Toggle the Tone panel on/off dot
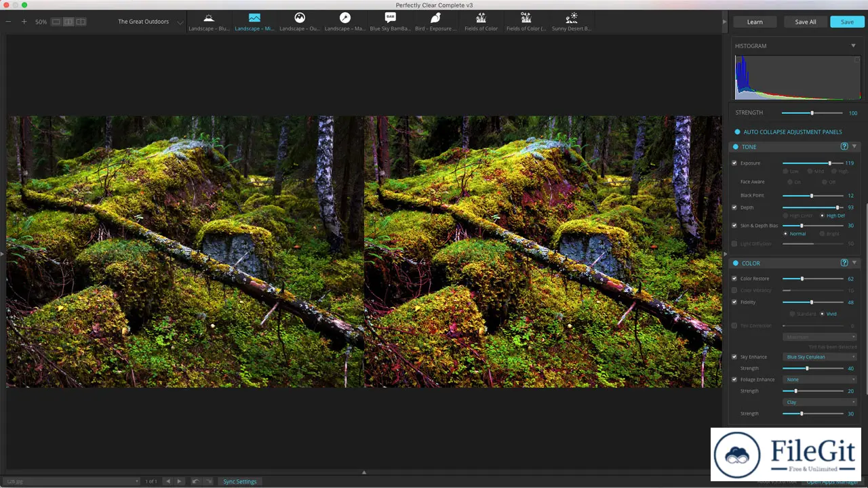Image resolution: width=868 pixels, height=488 pixels. click(735, 147)
